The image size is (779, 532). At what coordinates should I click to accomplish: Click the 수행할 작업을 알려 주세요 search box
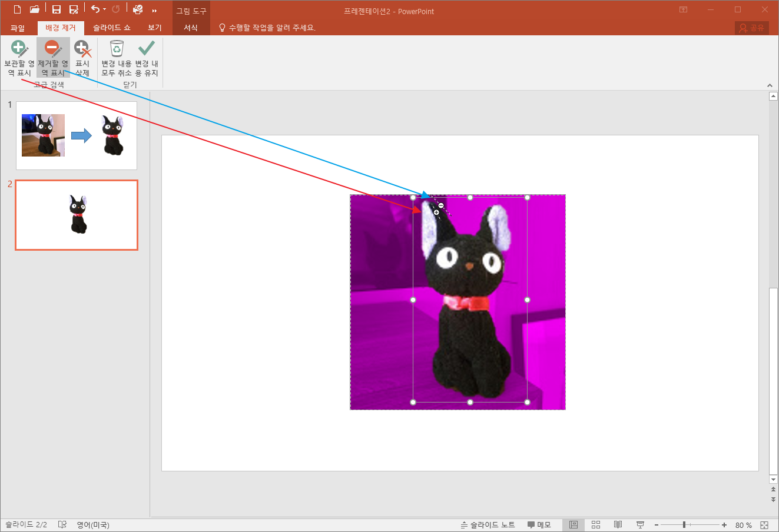click(267, 28)
